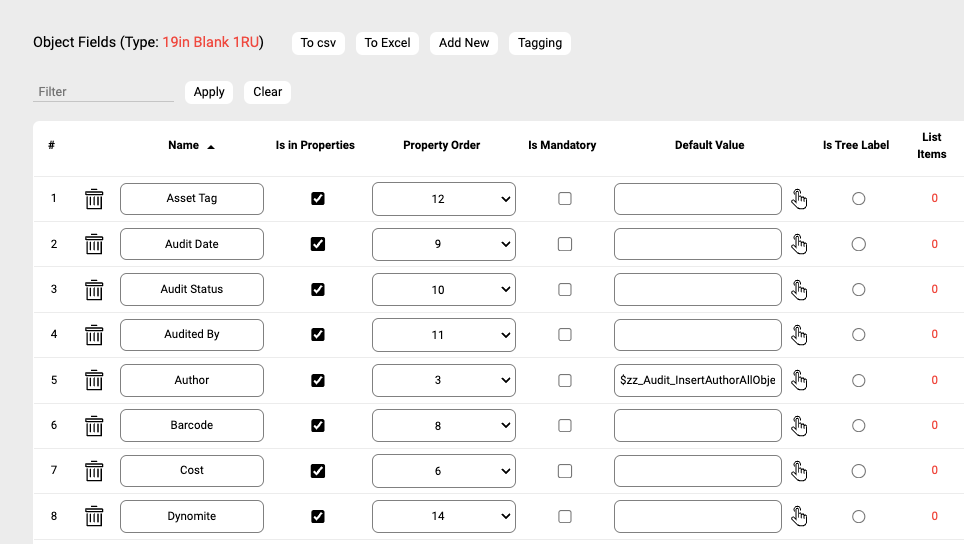Open the Tagging option
This screenshot has width=964, height=544.
(540, 43)
